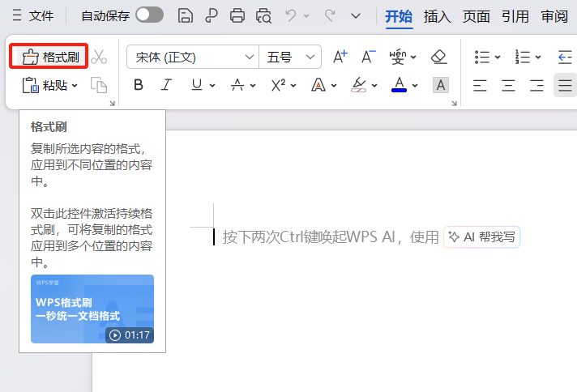Click the tooltip text 双击此控件激活持续格式刷
Viewport: 577px width, 392px height.
pos(92,221)
